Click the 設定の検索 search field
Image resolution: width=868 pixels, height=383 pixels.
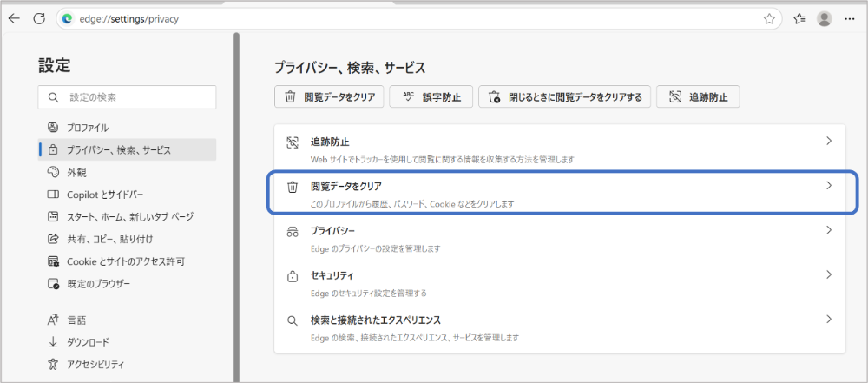tap(127, 97)
